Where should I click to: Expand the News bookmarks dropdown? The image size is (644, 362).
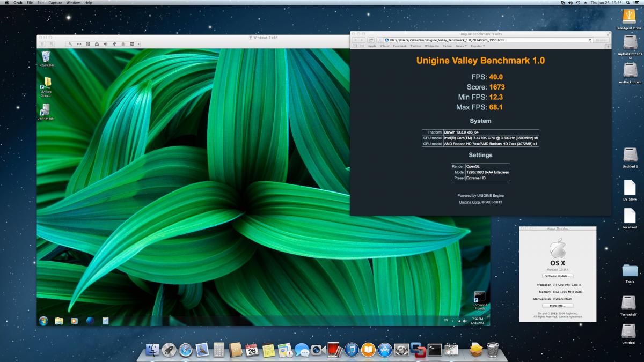[x=461, y=46]
